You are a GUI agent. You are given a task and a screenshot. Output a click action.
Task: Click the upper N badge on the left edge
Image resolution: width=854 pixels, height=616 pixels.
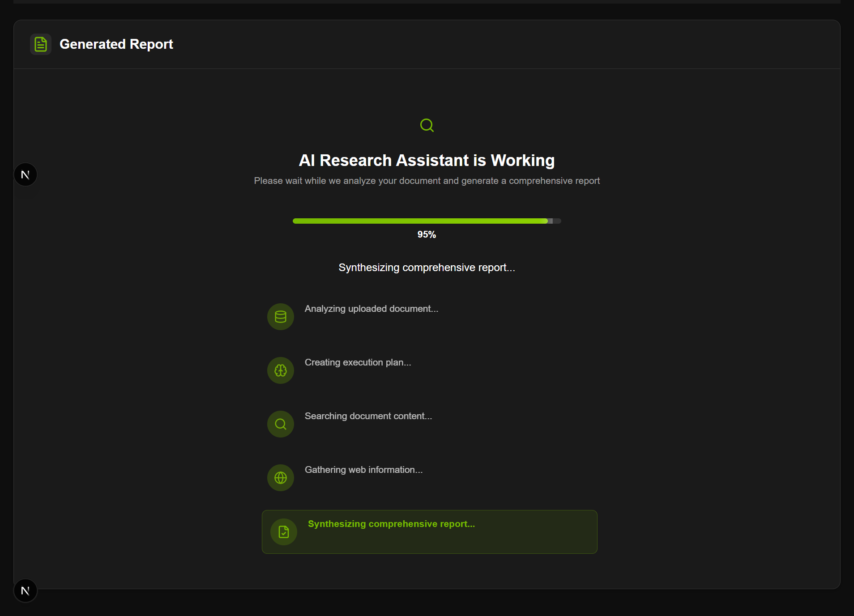[26, 174]
